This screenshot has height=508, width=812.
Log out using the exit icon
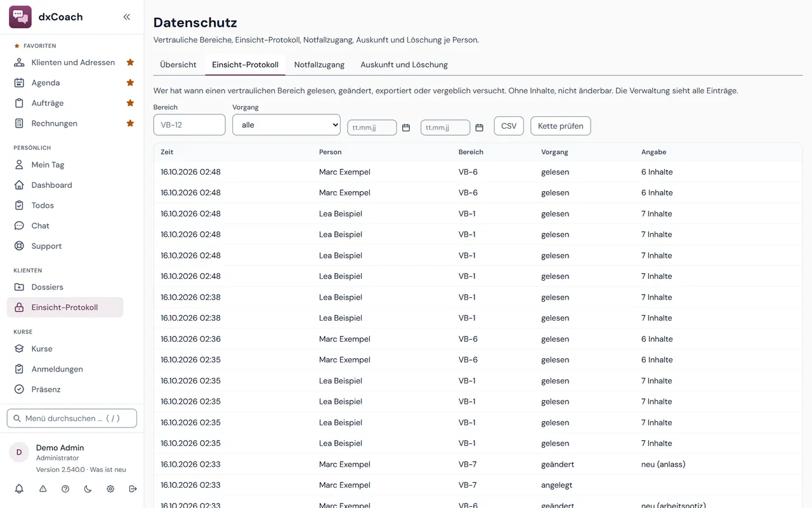click(133, 489)
